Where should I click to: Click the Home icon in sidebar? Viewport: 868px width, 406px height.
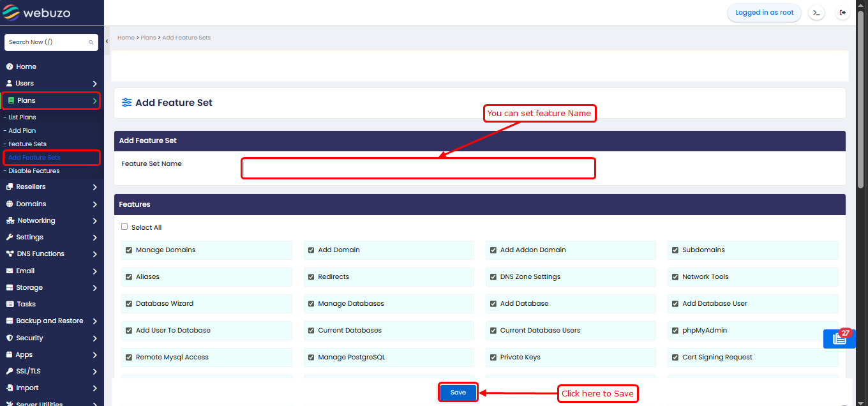pos(10,66)
